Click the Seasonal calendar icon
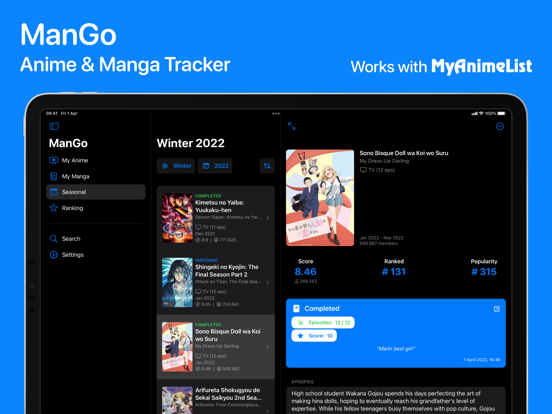The width and height of the screenshot is (552, 414). pos(54,192)
